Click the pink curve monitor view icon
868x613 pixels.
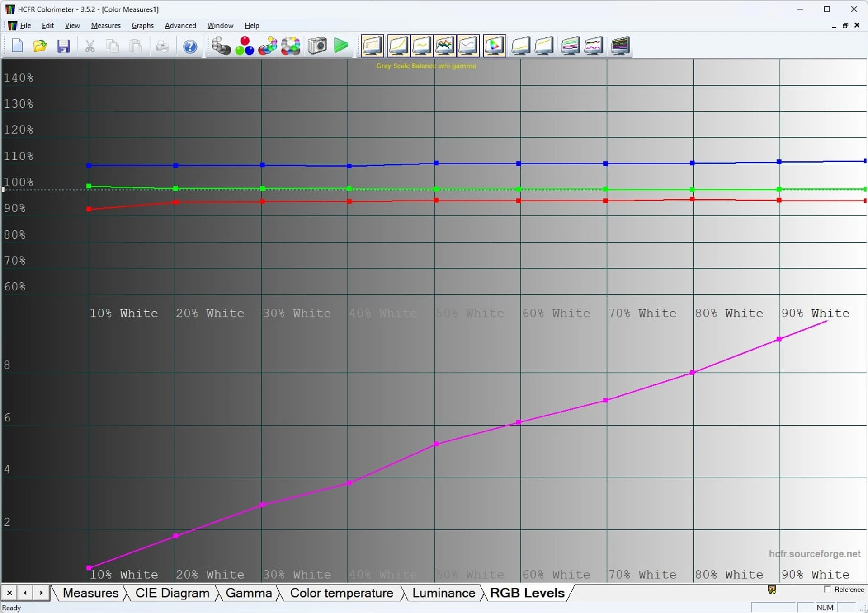tap(593, 46)
